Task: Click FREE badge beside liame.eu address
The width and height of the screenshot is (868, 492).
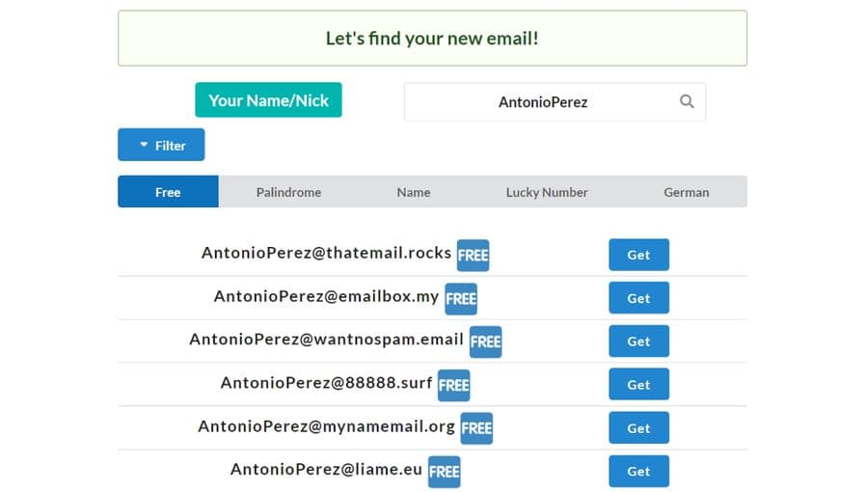Action: tap(444, 472)
